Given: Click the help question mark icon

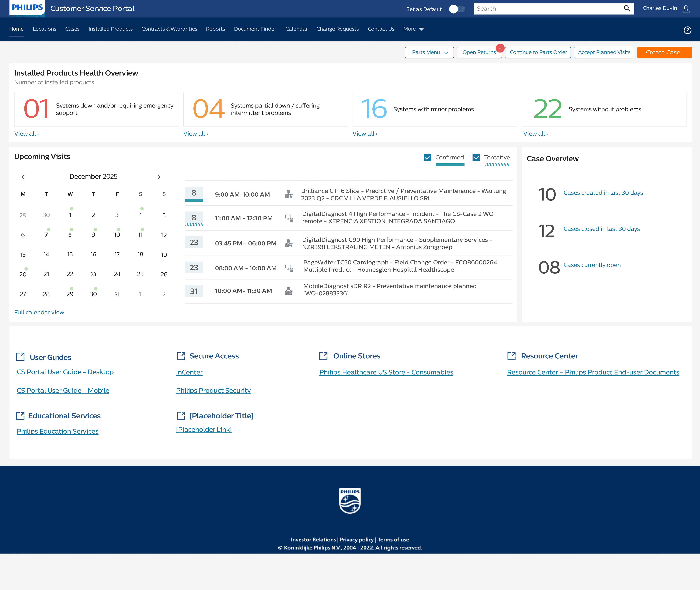Looking at the screenshot, I should [687, 30].
